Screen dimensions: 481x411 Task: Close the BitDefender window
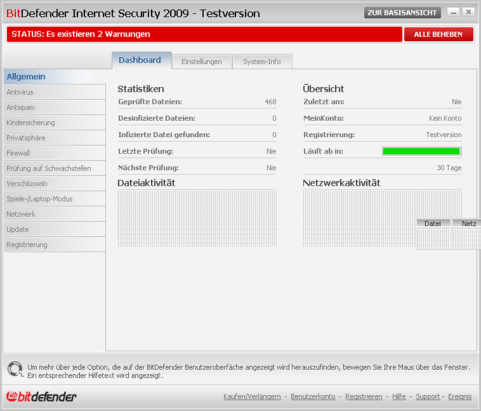(x=468, y=12)
